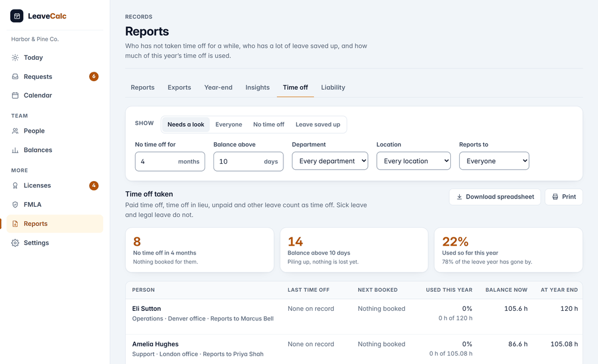Click the ribbon icon beside Licenses

point(15,186)
